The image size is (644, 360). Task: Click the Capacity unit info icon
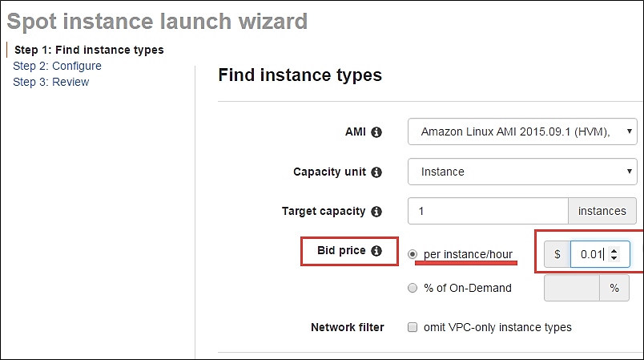click(376, 172)
